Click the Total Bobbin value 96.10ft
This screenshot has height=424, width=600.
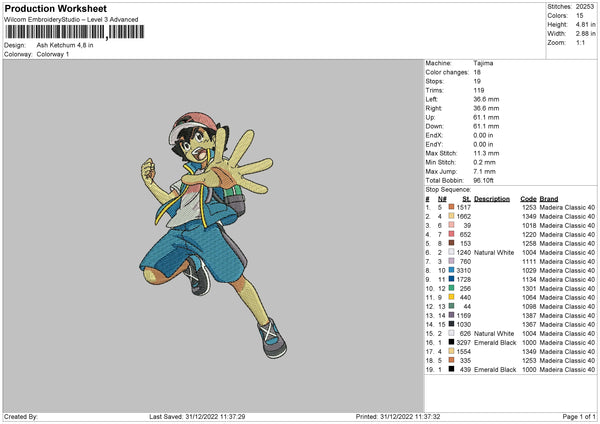483,180
